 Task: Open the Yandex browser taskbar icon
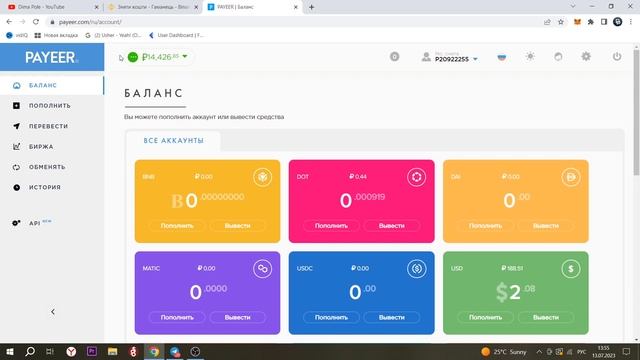(71, 351)
